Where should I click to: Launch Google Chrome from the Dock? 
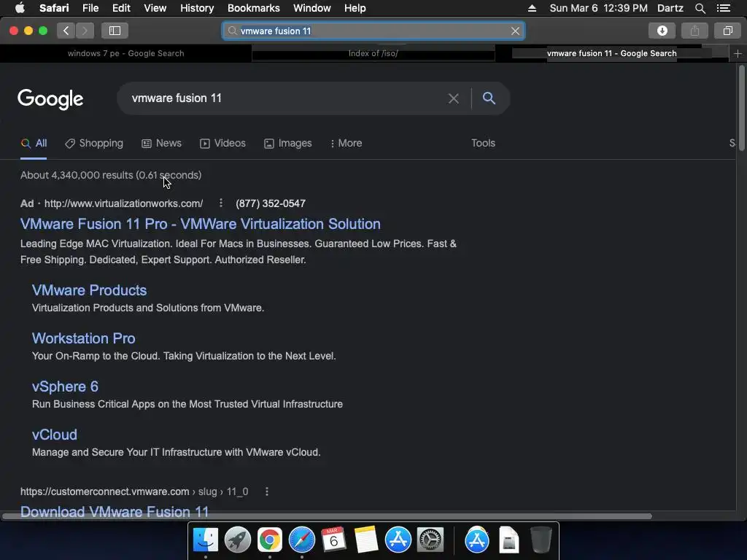270,540
